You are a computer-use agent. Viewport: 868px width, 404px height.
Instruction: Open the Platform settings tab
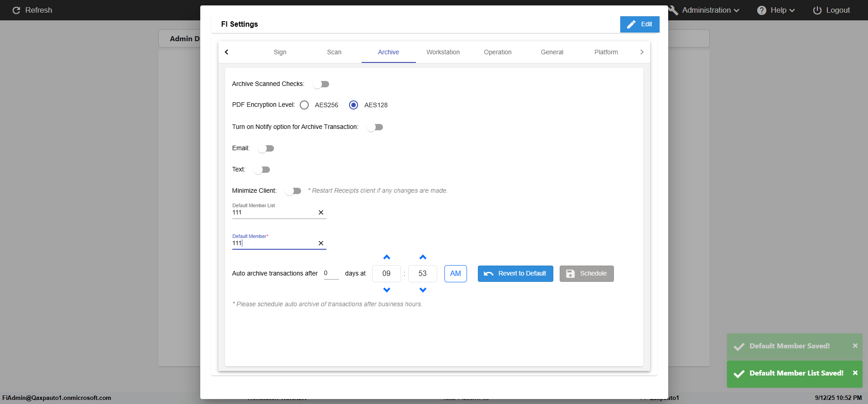(x=606, y=52)
